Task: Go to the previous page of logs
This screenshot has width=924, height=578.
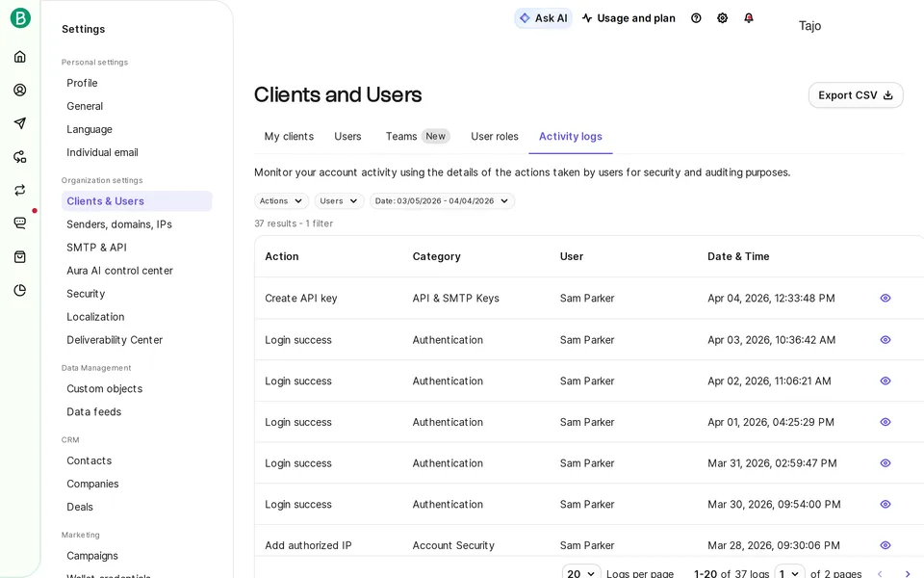Action: pos(880,574)
